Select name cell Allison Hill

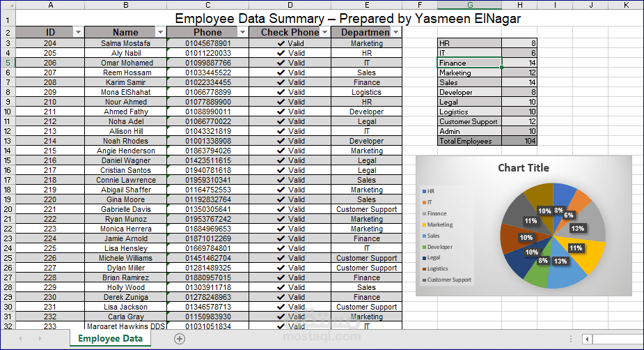pyautogui.click(x=126, y=131)
